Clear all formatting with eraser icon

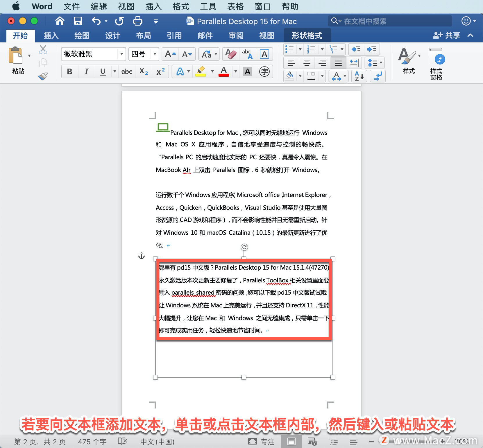(x=231, y=54)
